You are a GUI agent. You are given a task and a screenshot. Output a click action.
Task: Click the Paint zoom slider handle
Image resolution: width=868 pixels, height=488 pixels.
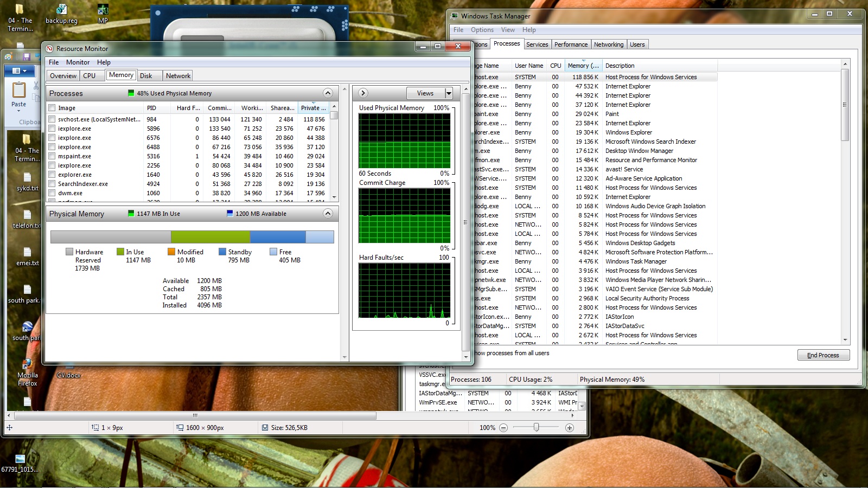point(536,428)
